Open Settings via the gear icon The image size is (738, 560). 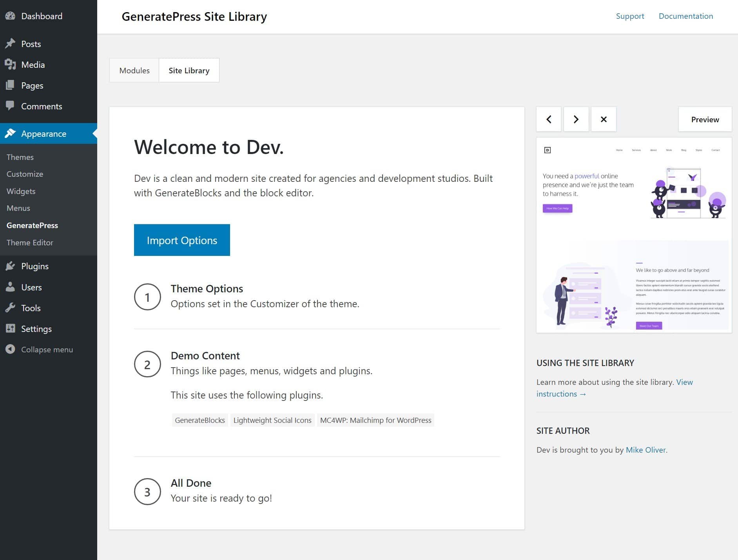pos(11,329)
